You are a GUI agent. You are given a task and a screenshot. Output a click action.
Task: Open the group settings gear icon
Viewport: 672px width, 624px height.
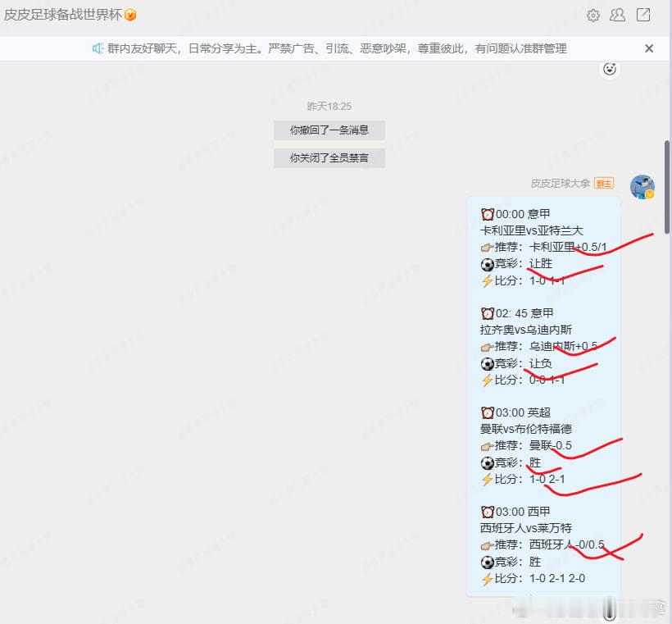click(593, 16)
